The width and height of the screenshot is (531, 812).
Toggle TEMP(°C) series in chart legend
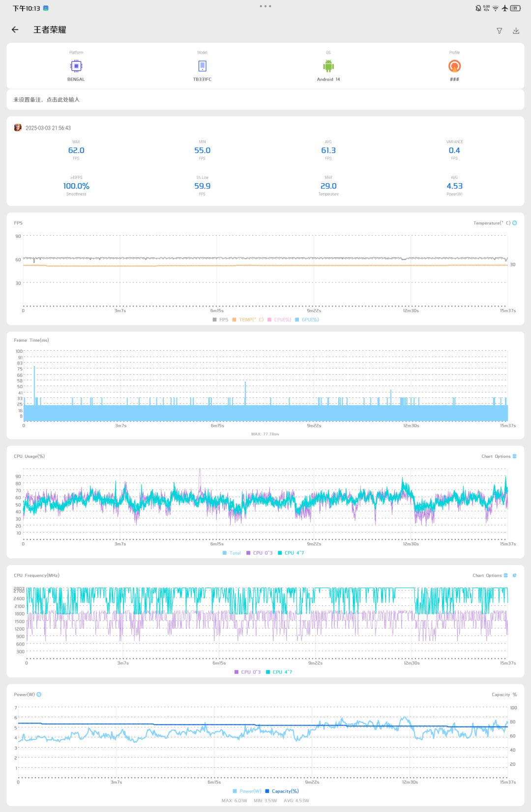[x=248, y=320]
